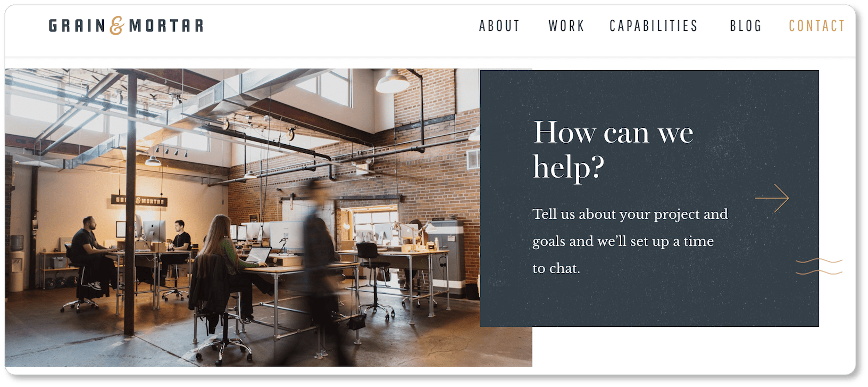Open the Work menu item
Image resolution: width=868 pixels, height=387 pixels.
[566, 26]
